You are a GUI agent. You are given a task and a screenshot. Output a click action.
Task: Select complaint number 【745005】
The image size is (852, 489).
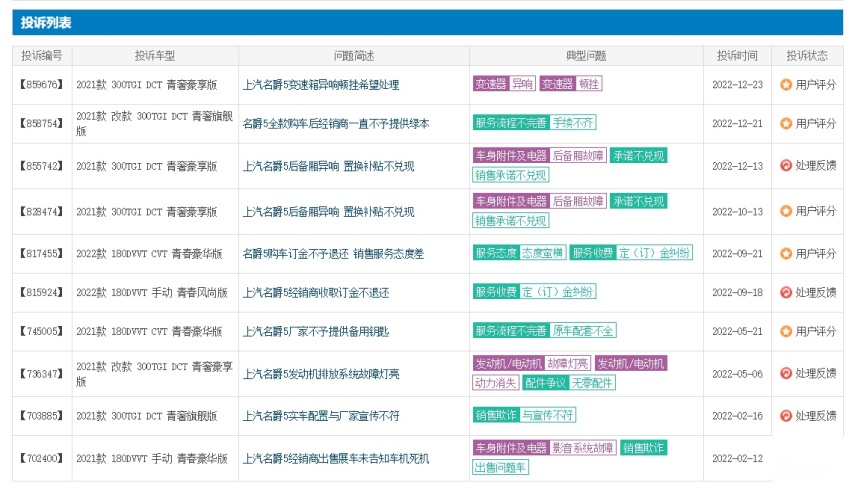point(42,331)
